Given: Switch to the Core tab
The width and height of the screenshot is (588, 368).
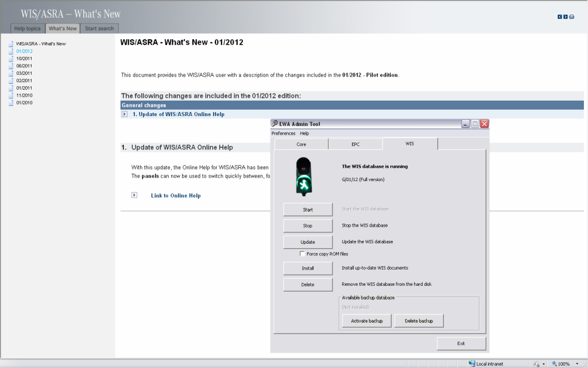Looking at the screenshot, I should [x=301, y=144].
